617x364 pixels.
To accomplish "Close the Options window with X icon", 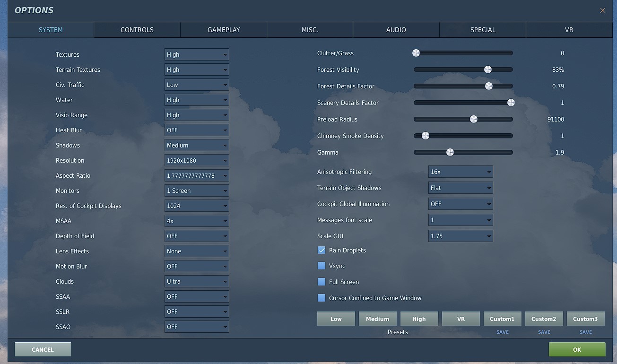I will (x=602, y=10).
